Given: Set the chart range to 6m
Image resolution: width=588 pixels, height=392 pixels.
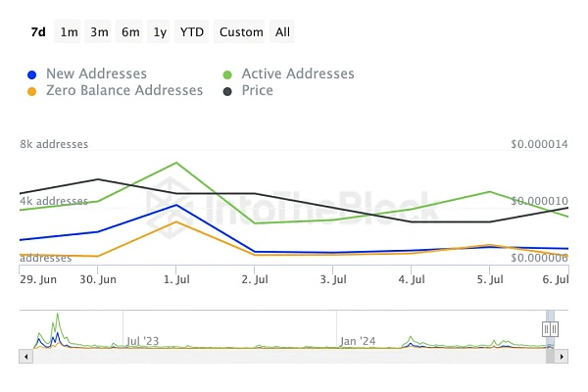Looking at the screenshot, I should (x=130, y=32).
